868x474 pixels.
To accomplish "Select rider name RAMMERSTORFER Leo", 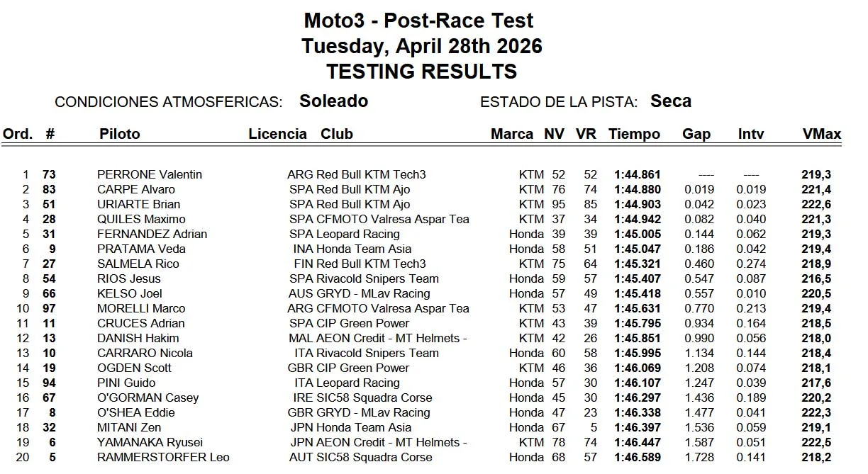I will (163, 457).
